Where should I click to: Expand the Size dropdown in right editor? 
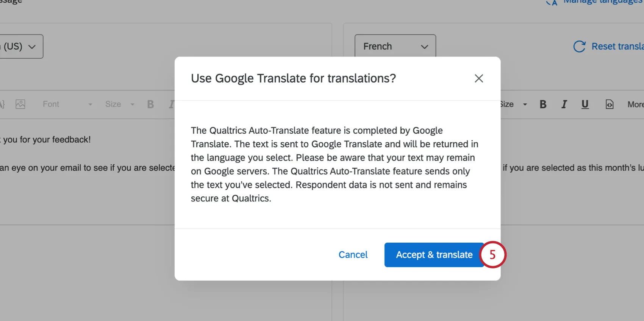(x=514, y=104)
